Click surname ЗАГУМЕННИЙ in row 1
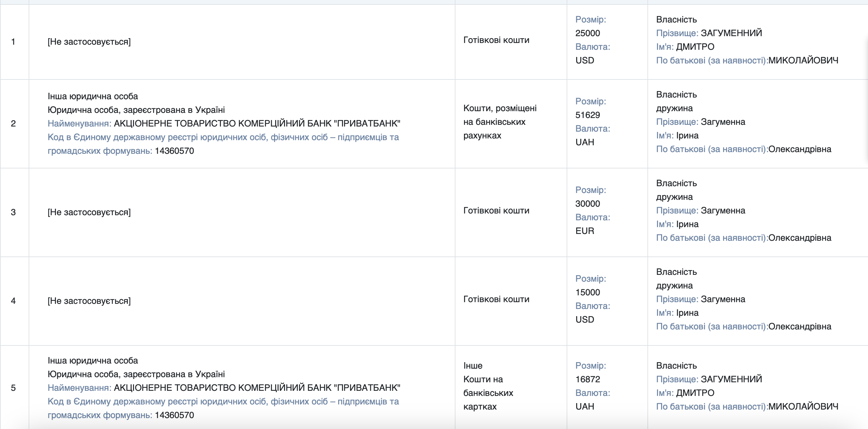 [731, 33]
